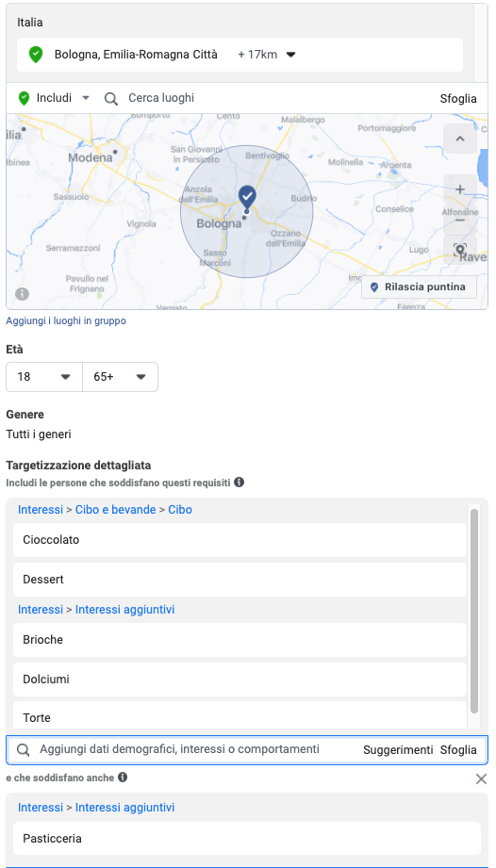Screen dimensions: 496x868
Task: Click Sfoglia next to Cerca luoghi
Action: click(x=458, y=99)
